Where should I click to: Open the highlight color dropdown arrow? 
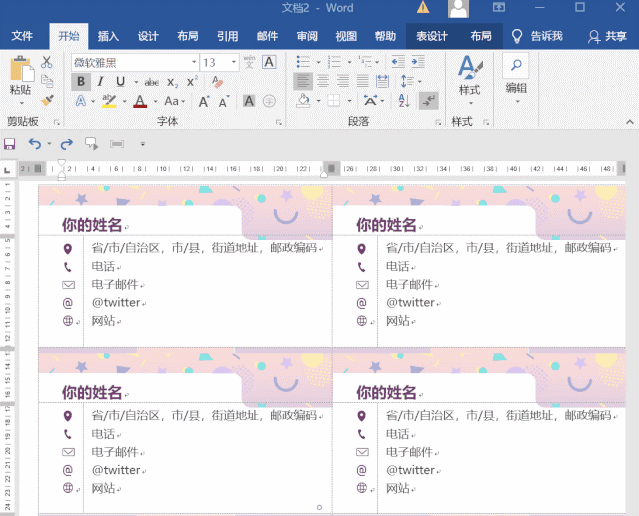tap(124, 101)
